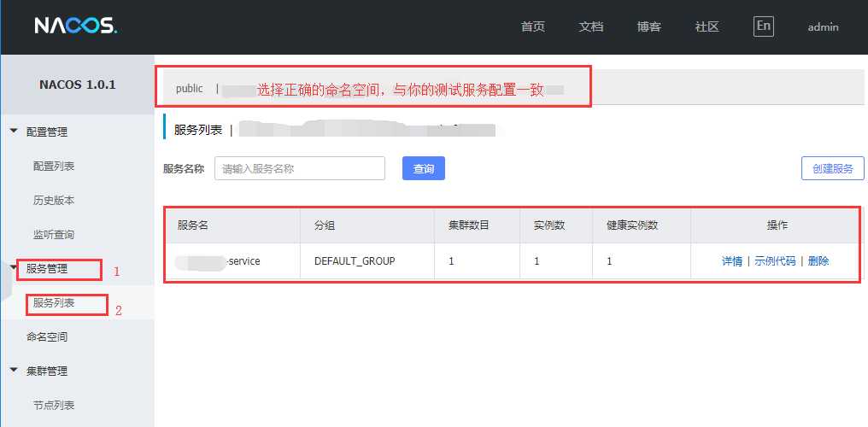This screenshot has width=868, height=427.
Task: Click the 实例数 column header
Action: 549,225
